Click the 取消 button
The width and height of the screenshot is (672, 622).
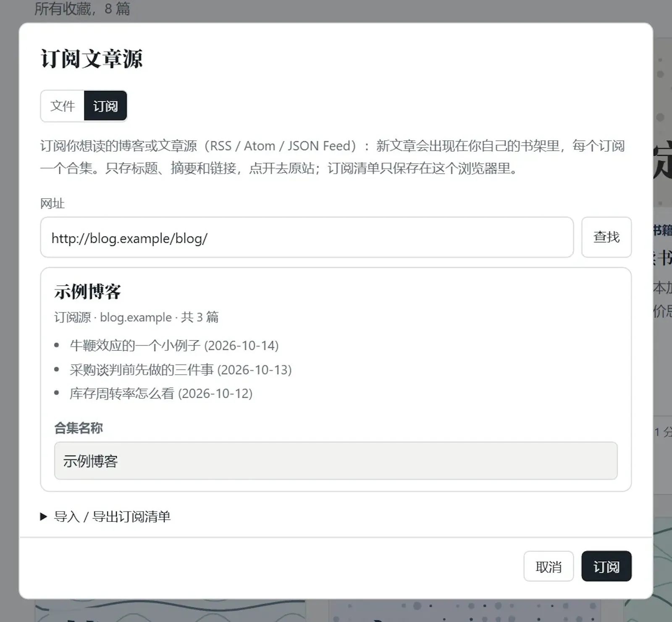pyautogui.click(x=549, y=567)
